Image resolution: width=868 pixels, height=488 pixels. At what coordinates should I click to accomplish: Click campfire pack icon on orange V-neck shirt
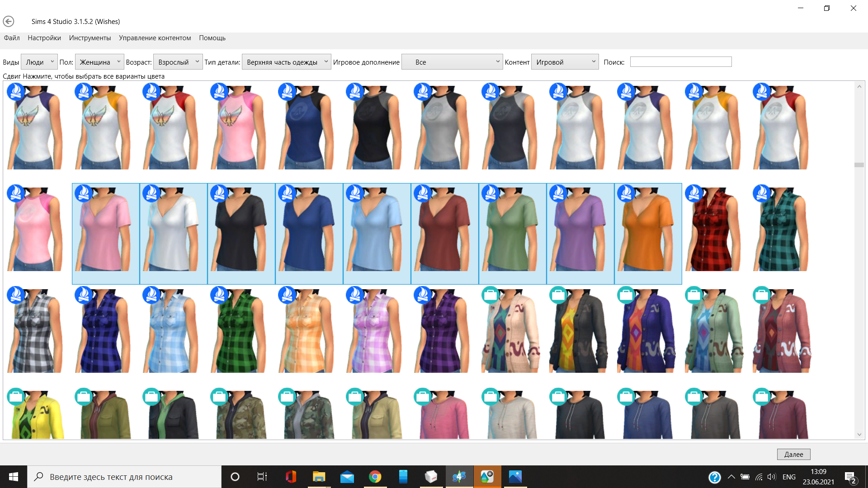(626, 193)
